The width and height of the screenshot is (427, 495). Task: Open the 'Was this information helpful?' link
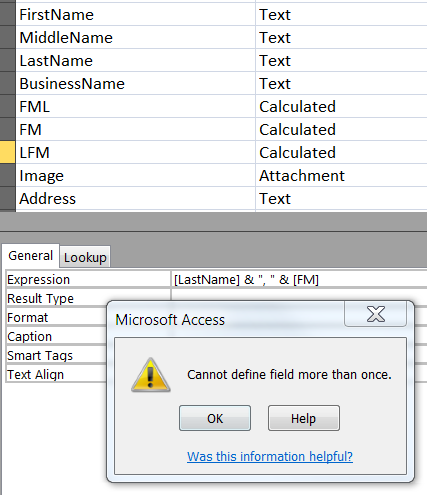tap(270, 456)
